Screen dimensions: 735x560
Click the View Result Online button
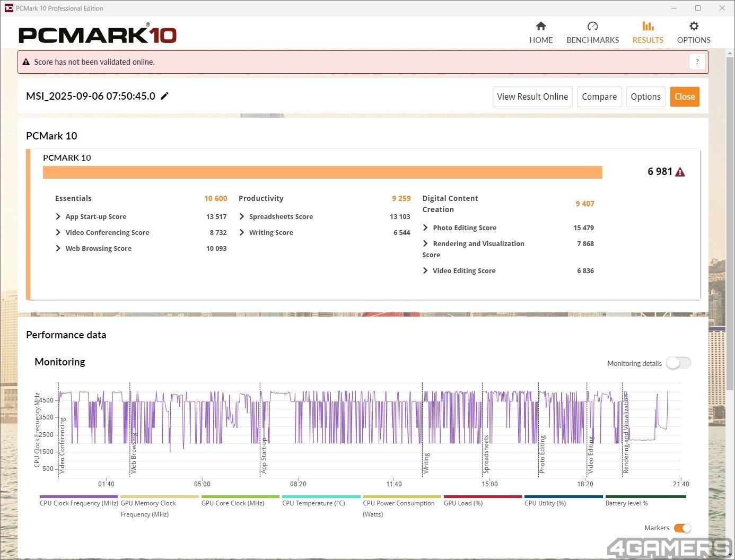point(532,97)
